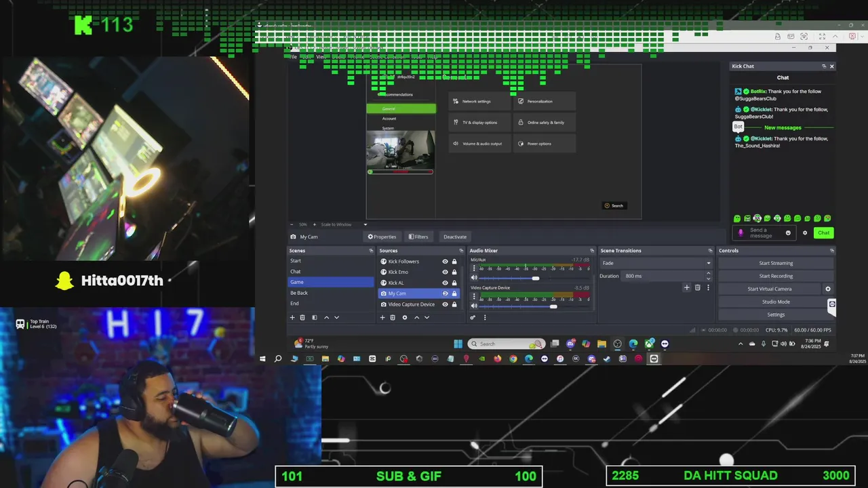Open the Fade transition dropdown
Viewport: 868px width, 488px height.
coord(656,263)
